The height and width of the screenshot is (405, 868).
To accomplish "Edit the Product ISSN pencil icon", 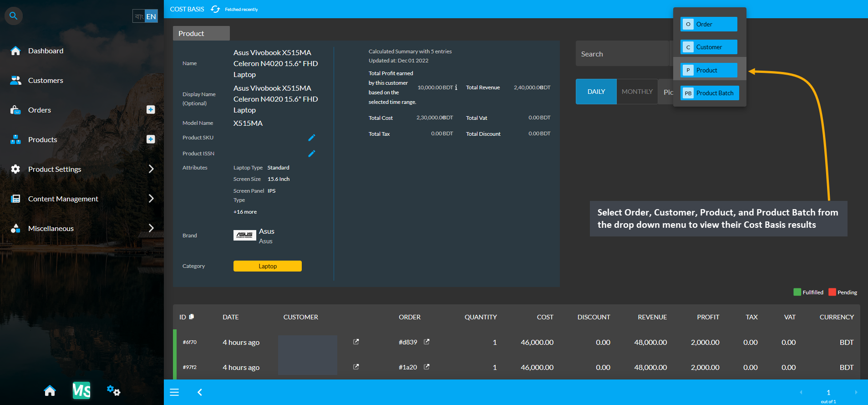I will 312,154.
